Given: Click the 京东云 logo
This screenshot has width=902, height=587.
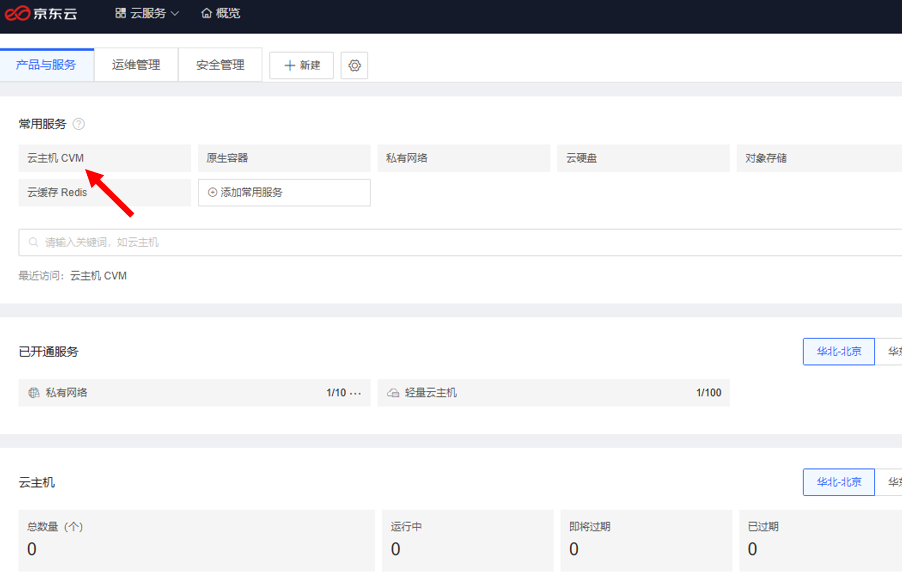Looking at the screenshot, I should pyautogui.click(x=41, y=13).
